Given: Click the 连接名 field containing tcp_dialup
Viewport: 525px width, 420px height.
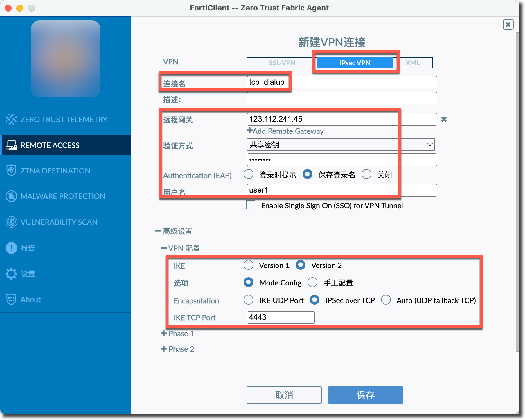Looking at the screenshot, I should click(342, 82).
